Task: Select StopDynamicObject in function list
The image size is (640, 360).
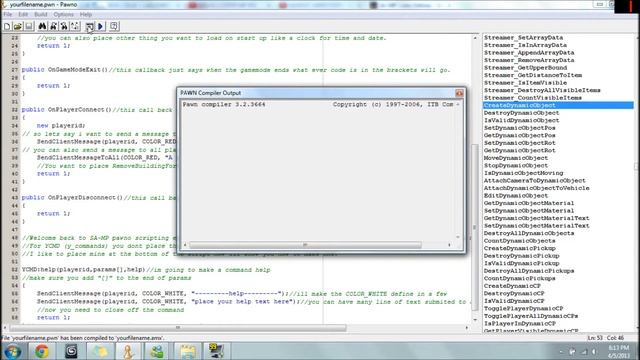Action: 516,166
